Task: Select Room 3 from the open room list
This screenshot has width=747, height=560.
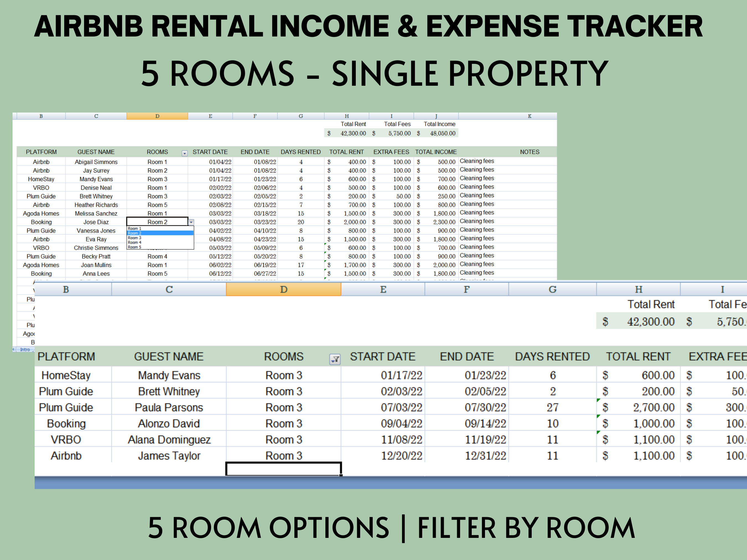Action: click(134, 238)
